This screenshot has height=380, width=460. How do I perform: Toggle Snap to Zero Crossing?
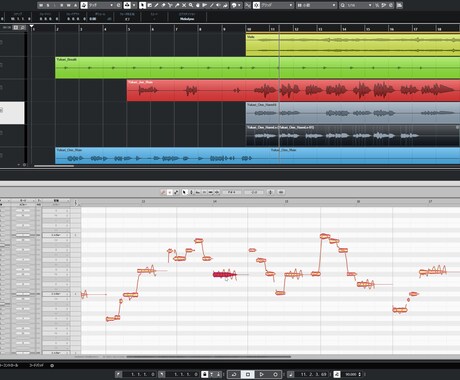pyautogui.click(x=248, y=5)
